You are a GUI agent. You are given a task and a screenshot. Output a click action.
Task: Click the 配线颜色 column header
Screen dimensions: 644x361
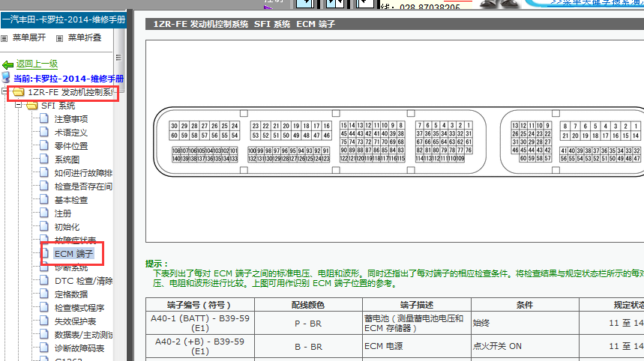pyautogui.click(x=308, y=305)
